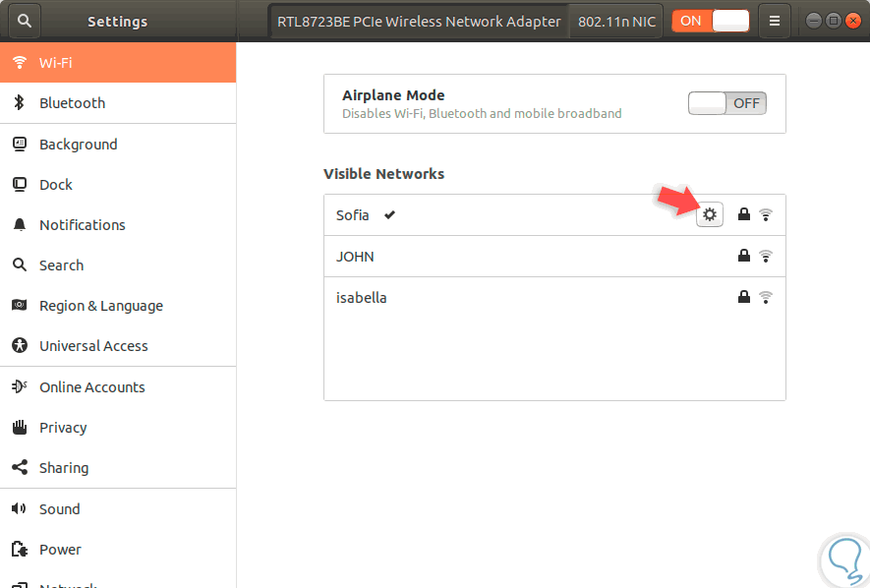This screenshot has width=870, height=588.
Task: Click the Universal Access person icon
Action: coord(20,345)
